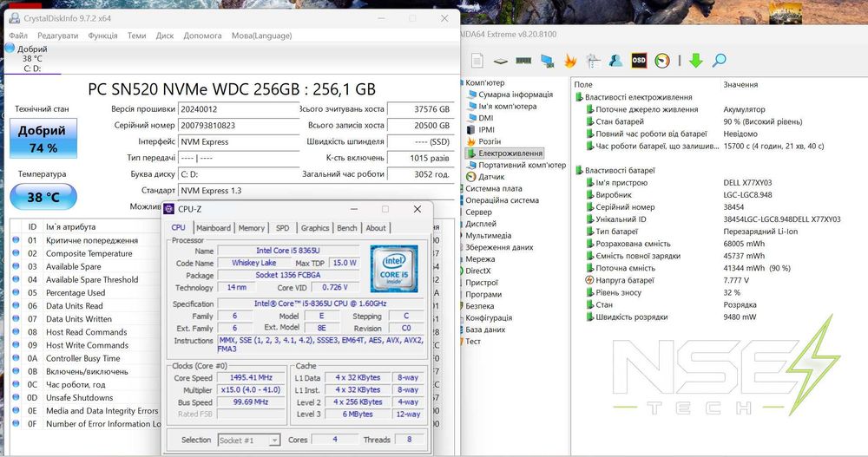The height and width of the screenshot is (457, 868).
Task: Launch the flame stability test icon in AIDA64 toolbar
Action: point(570,61)
